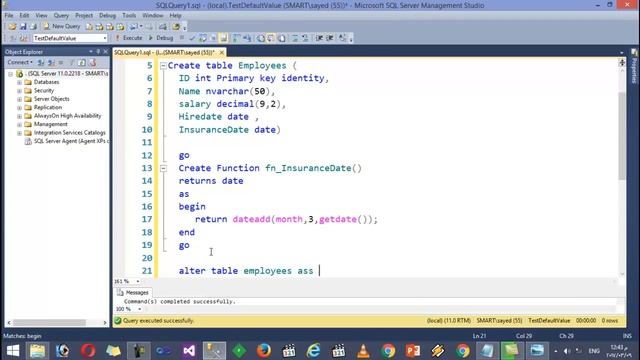Click the Open File folder icon

click(12, 27)
